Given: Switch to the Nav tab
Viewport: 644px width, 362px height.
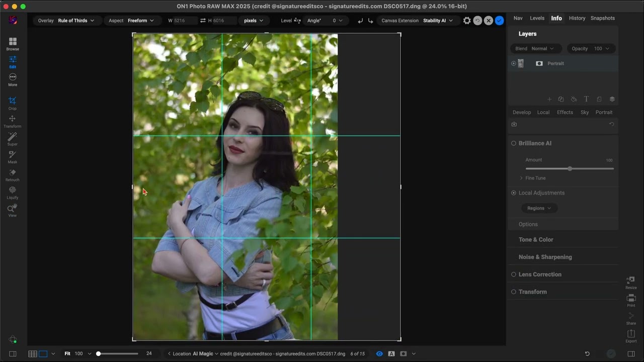Looking at the screenshot, I should pyautogui.click(x=518, y=18).
